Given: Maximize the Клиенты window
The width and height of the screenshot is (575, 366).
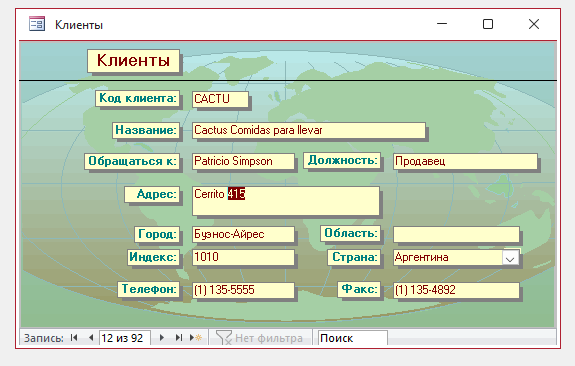Looking at the screenshot, I should pos(488,24).
